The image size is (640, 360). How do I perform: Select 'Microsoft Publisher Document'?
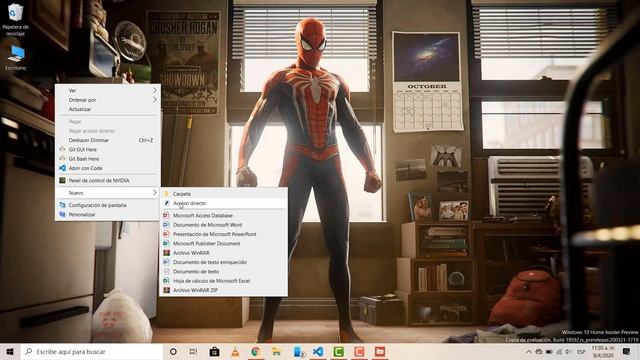pyautogui.click(x=224, y=244)
